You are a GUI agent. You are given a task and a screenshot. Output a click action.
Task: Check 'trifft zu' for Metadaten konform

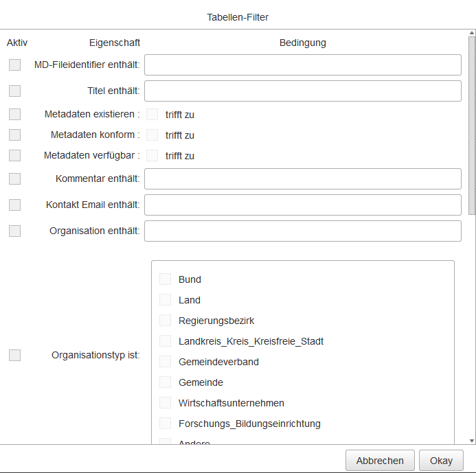tap(152, 135)
